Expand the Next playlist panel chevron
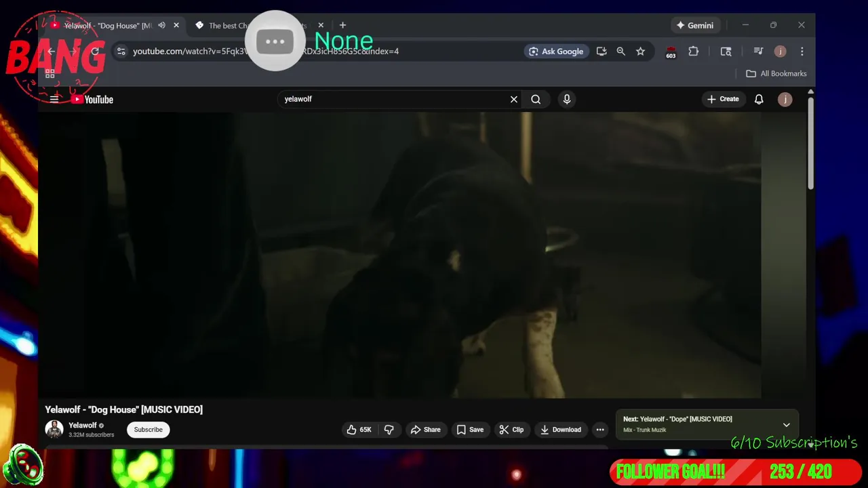The width and height of the screenshot is (868, 488). point(787,425)
